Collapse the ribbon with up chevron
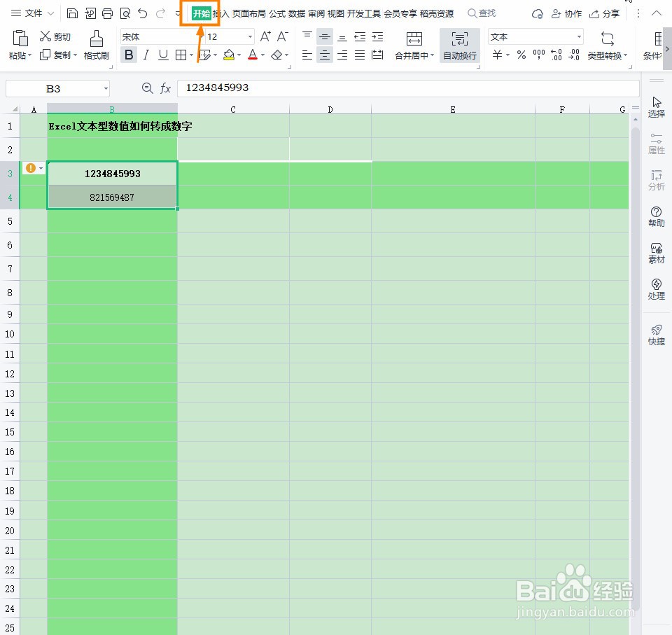Screen dimensions: 672x635 click(x=657, y=14)
